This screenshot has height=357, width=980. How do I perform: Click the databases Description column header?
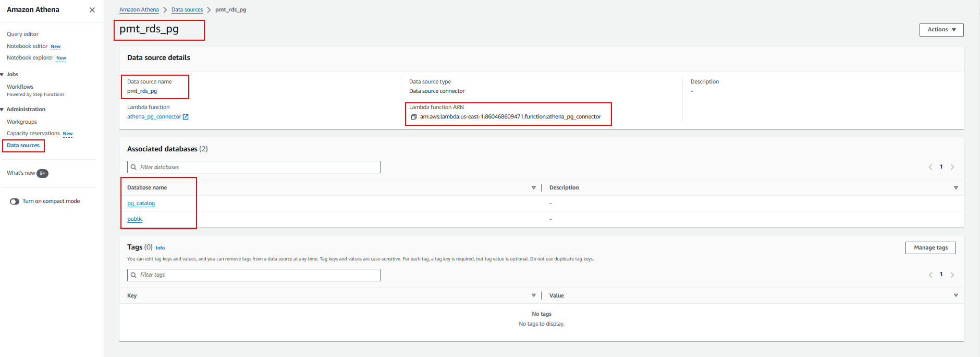coord(564,188)
